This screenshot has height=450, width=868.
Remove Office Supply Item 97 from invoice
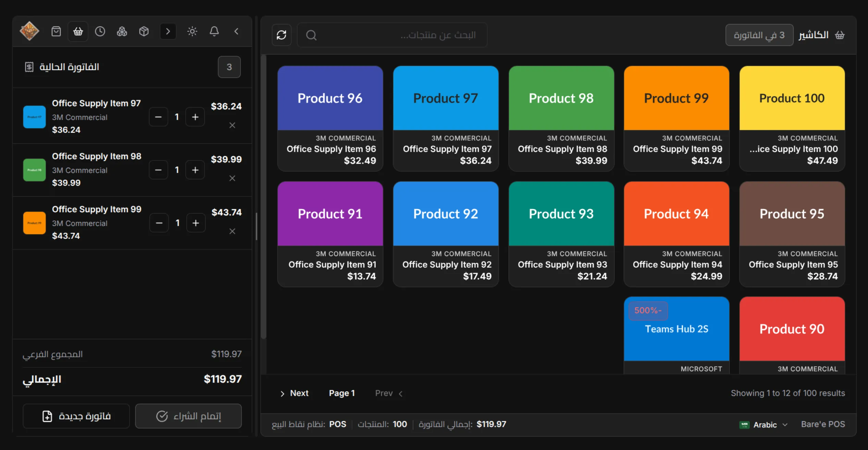(232, 125)
